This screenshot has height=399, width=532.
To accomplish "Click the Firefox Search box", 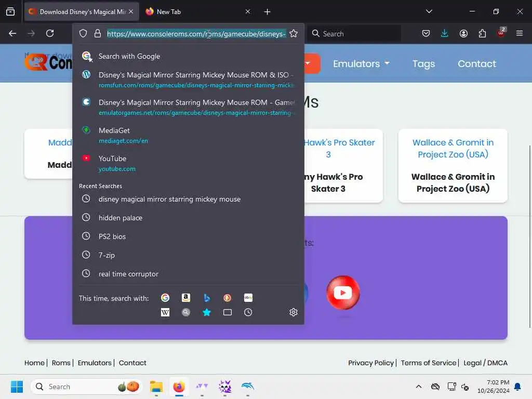I will coord(354,34).
